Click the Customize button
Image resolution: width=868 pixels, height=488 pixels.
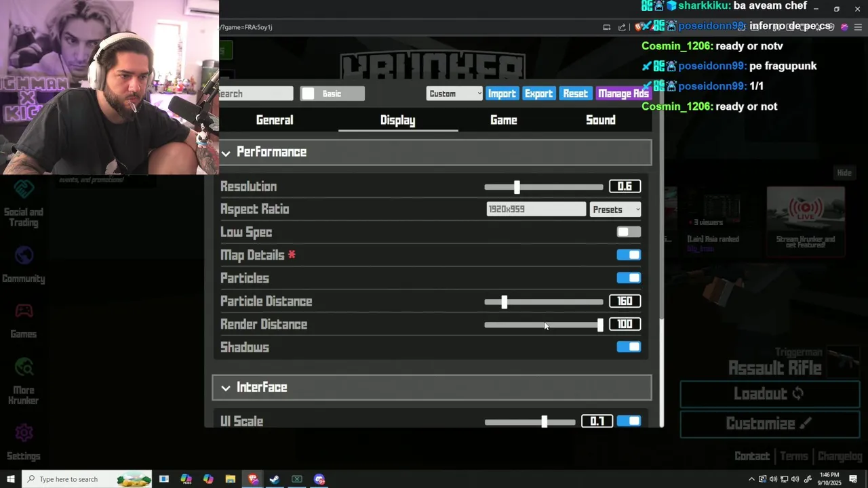tap(770, 424)
